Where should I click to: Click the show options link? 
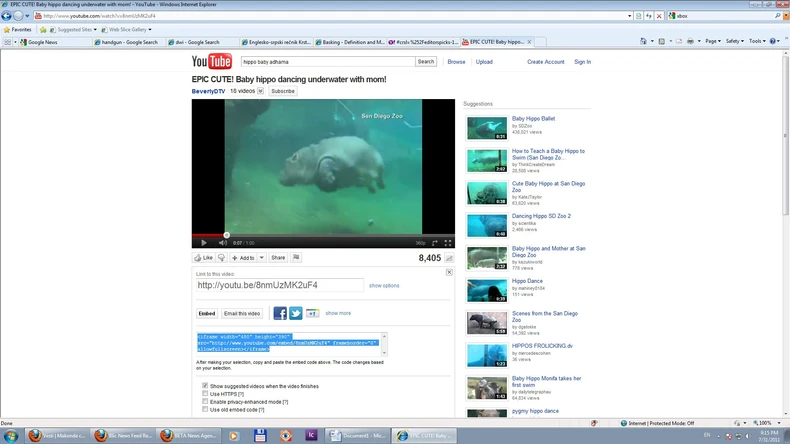tap(384, 286)
